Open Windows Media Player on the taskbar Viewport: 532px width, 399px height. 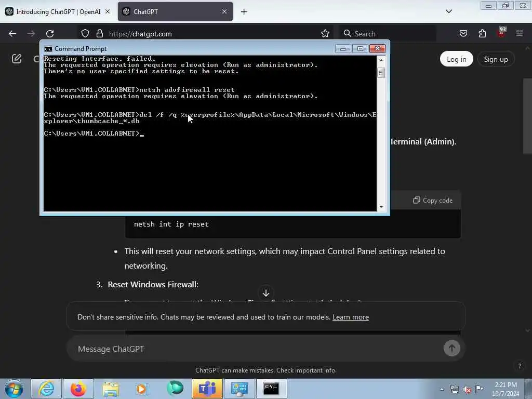(142, 389)
